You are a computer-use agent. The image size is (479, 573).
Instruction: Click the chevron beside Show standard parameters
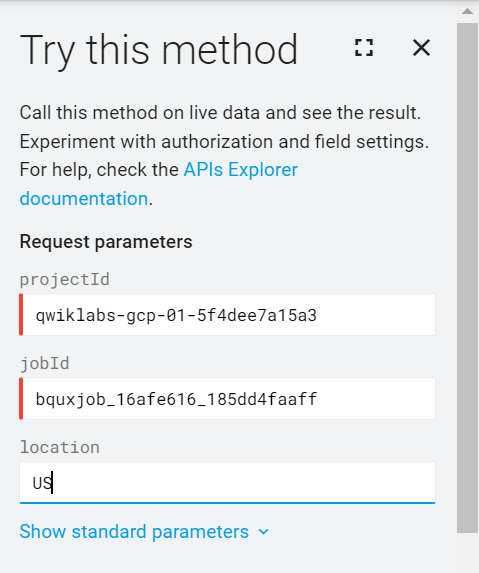pyautogui.click(x=263, y=532)
